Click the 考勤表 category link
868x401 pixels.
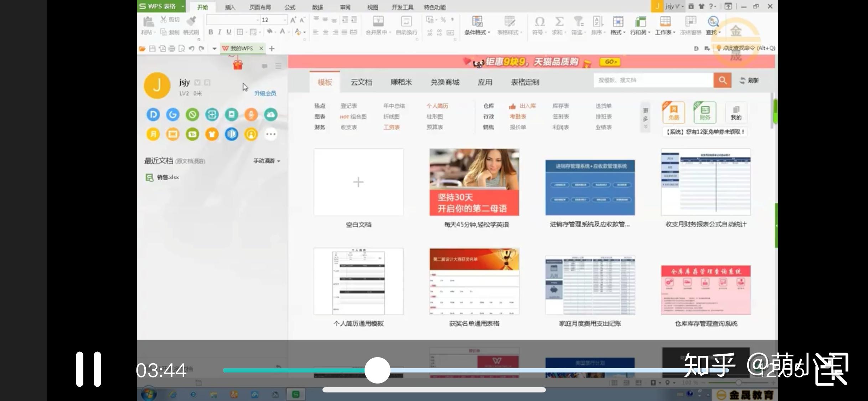(x=518, y=117)
